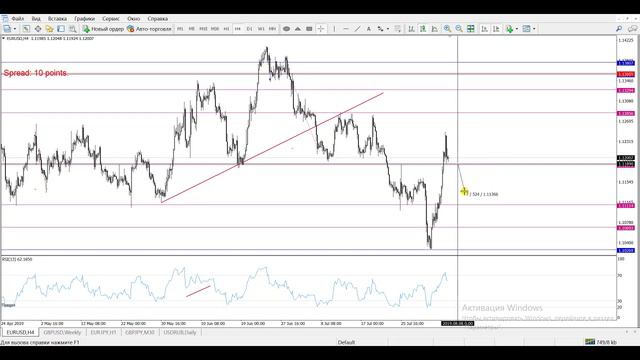Select the vertical line tool
The height and width of the screenshot is (360, 640).
click(x=334, y=29)
